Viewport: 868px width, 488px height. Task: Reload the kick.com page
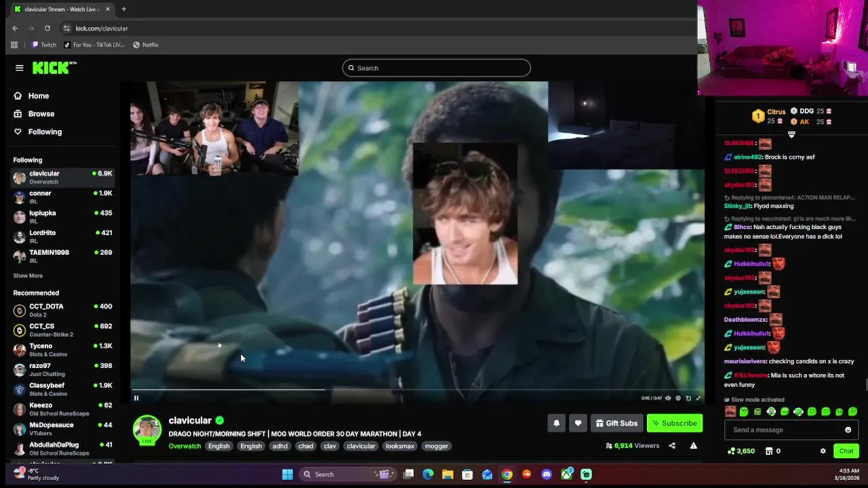point(47,28)
